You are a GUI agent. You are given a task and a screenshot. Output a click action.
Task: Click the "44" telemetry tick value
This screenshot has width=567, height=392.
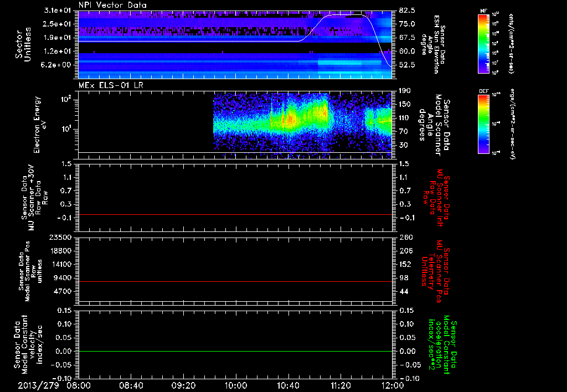point(404,291)
